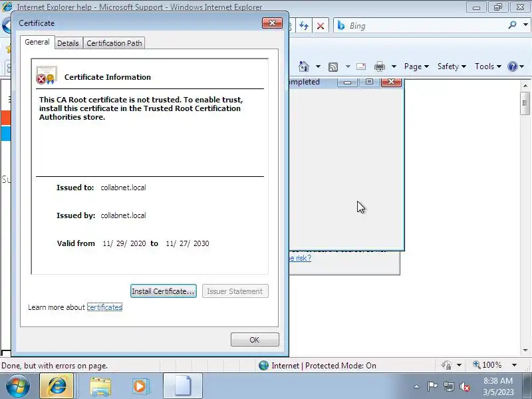
Task: Click the RSS feeds icon
Action: point(333,67)
